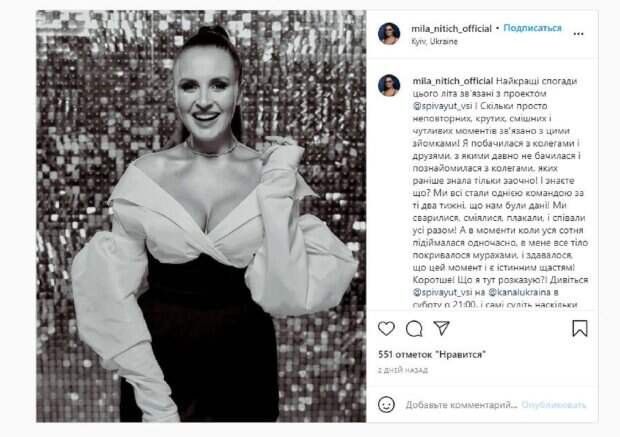The width and height of the screenshot is (620, 437).
Task: Like the post with the heart icon
Action: [x=386, y=329]
